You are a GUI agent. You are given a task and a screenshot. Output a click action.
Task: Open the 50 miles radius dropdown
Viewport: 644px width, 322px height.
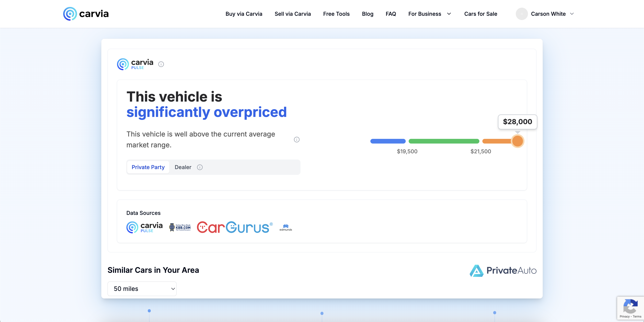click(x=142, y=289)
